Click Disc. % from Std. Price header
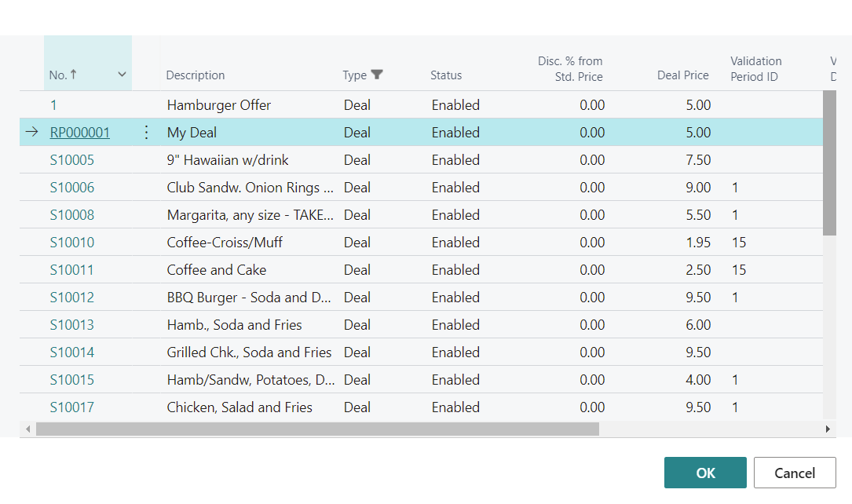 [x=570, y=68]
